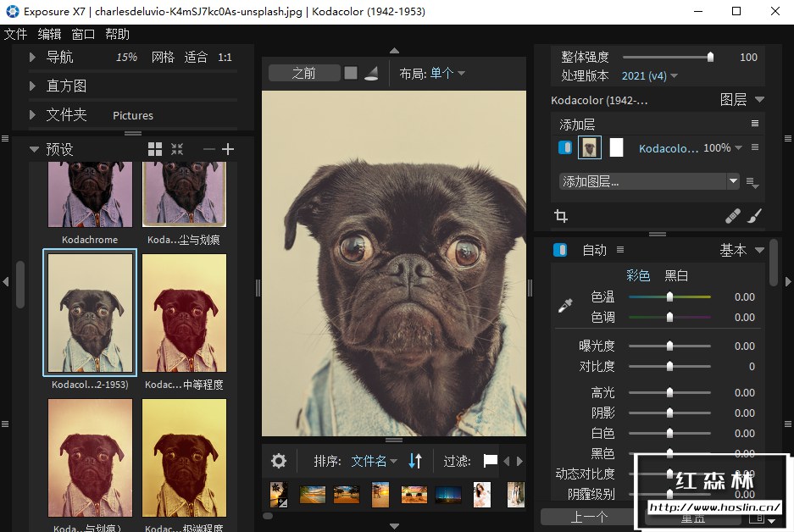Open the Window menu
This screenshot has height=532, width=794.
[83, 34]
